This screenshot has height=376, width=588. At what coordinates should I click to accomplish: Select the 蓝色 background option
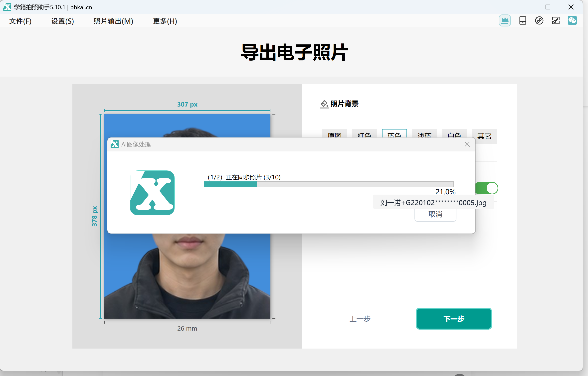pyautogui.click(x=394, y=133)
